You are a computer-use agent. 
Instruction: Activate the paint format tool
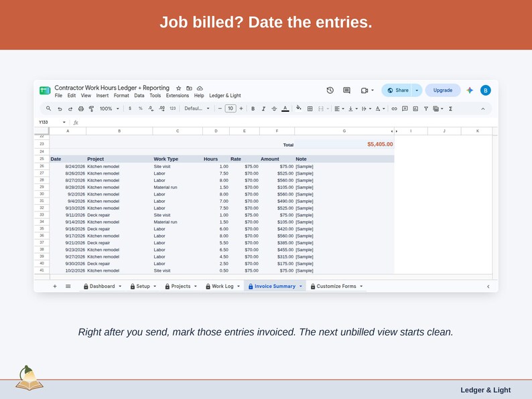tap(91, 109)
